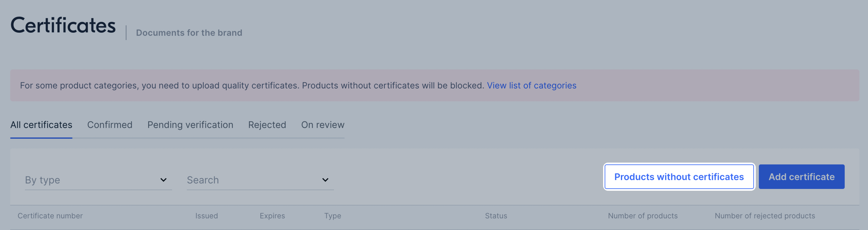The height and width of the screenshot is (230, 868).
Task: Go to the On review tab
Action: pos(323,125)
